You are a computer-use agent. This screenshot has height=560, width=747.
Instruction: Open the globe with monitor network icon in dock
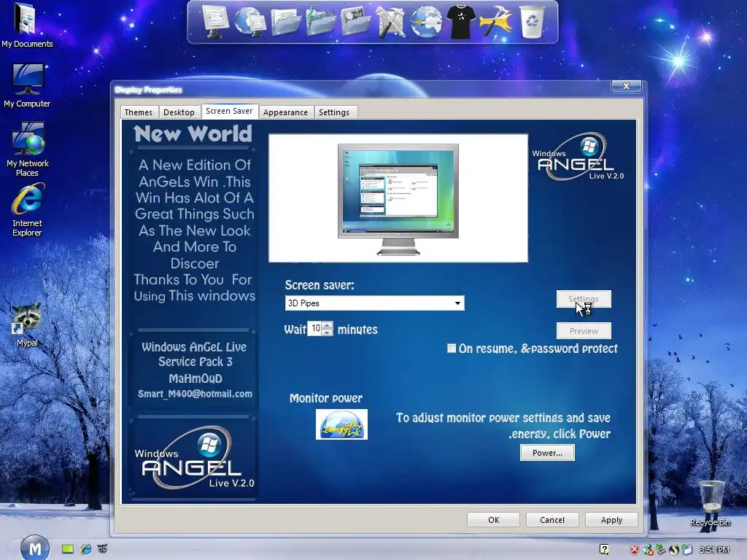pyautogui.click(x=250, y=21)
